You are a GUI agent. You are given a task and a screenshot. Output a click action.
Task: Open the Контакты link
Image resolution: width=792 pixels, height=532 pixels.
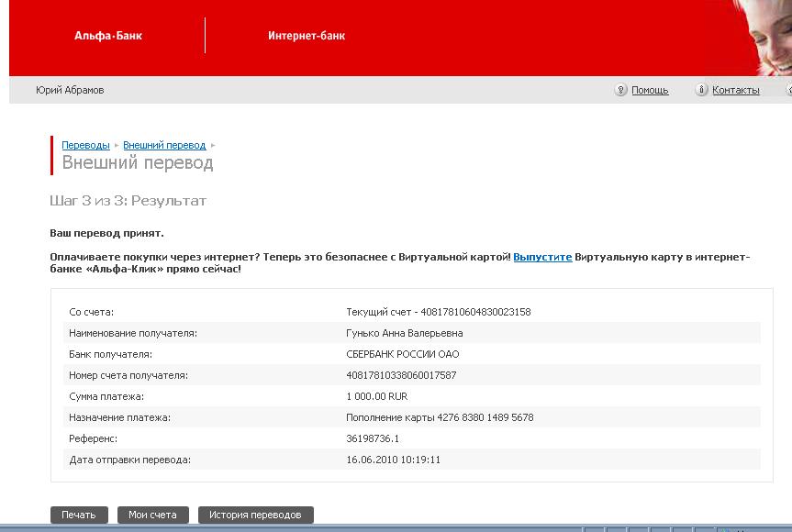coord(735,90)
